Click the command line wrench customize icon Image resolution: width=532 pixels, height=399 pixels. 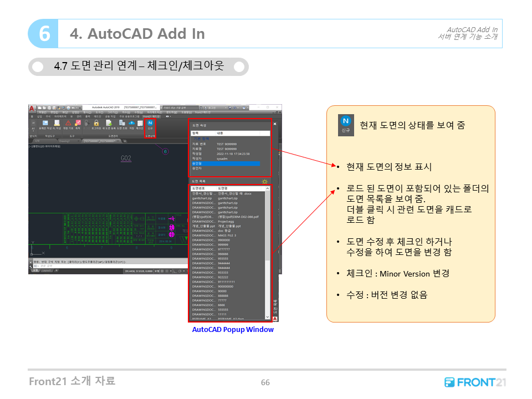31,267
